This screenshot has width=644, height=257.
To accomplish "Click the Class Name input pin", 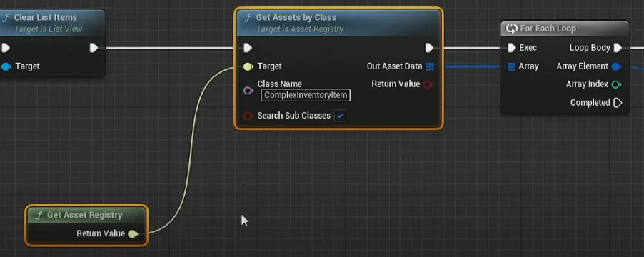I will coord(248,91).
